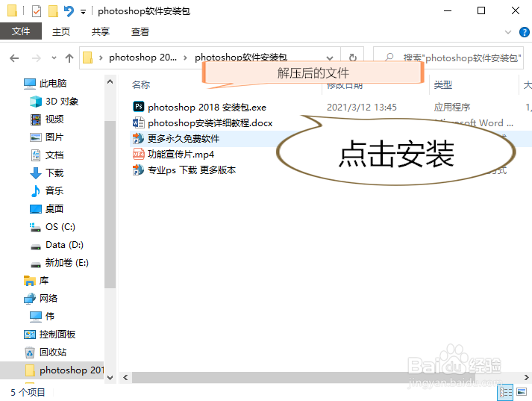Screen dimensions: 532x401
Task: Open 图片 folder in navigation pane
Action: tap(54, 137)
